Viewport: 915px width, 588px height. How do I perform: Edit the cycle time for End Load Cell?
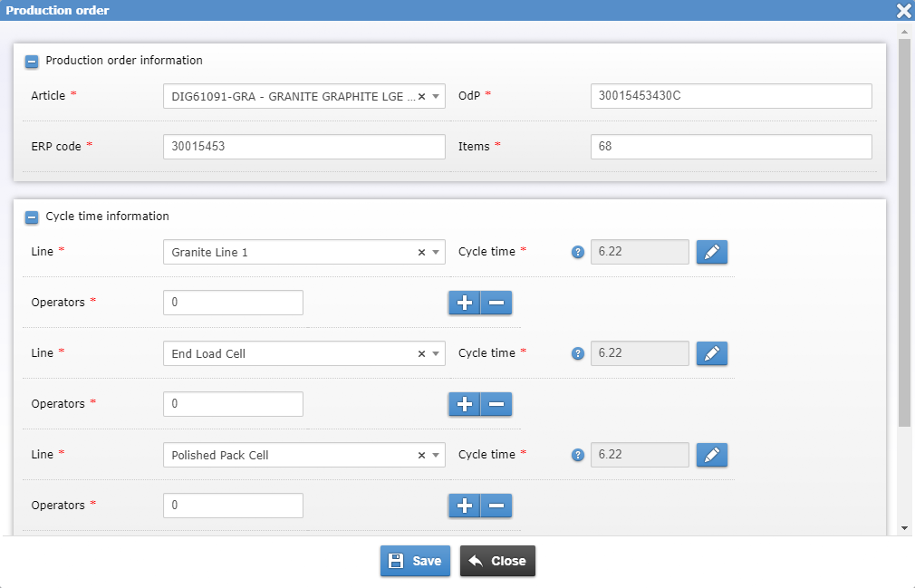[x=712, y=353]
